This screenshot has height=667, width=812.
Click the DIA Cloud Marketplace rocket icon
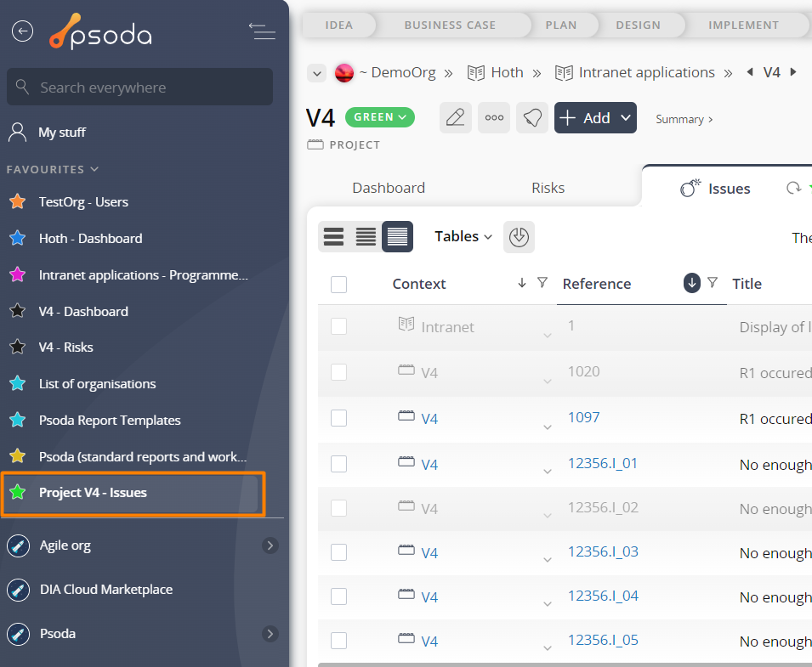[18, 590]
